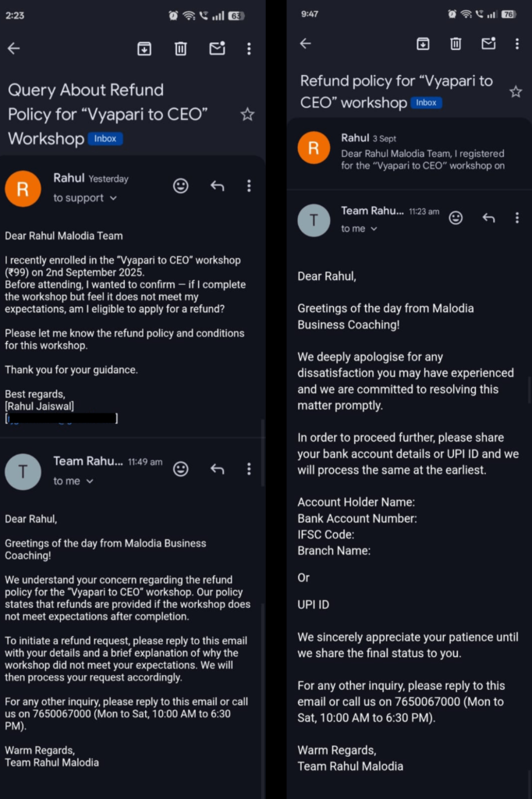The image size is (532, 799).
Task: Open the top three-dot menu above "Refund policy for"
Action: pyautogui.click(x=518, y=44)
